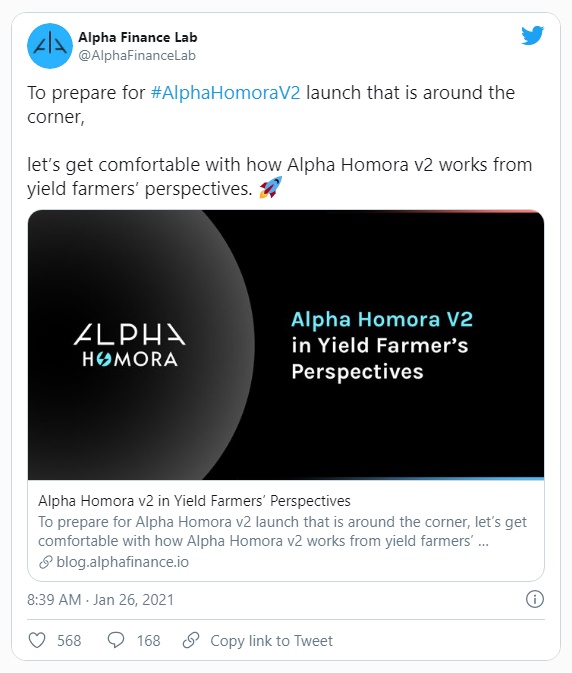Click the card title Alpha Homora v2 in Yield Farmers' Perspectives
572x673 pixels.
click(194, 501)
